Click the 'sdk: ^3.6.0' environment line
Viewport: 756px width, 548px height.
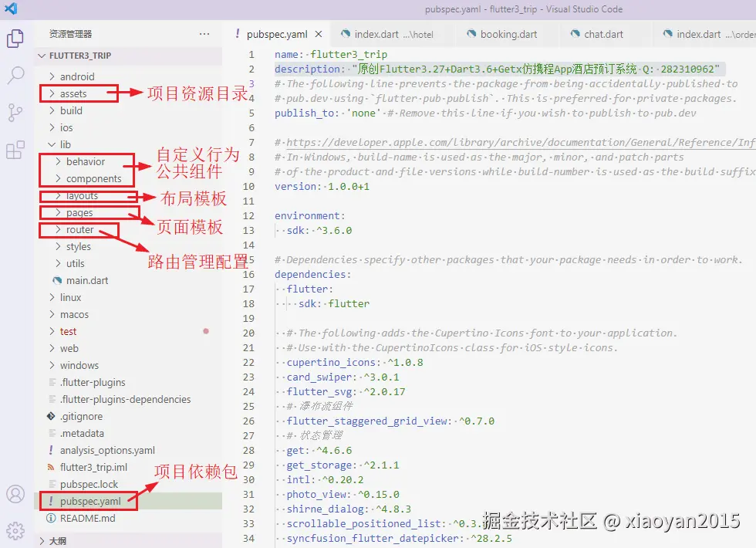coord(319,230)
